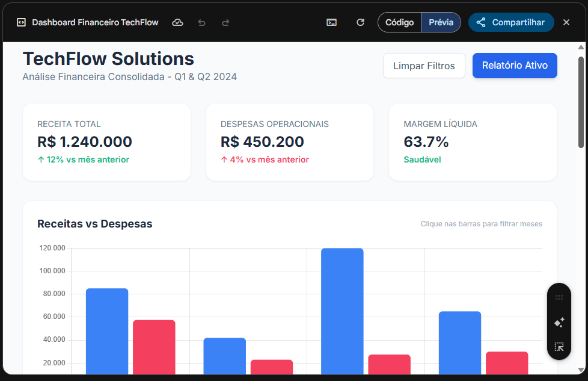Open the console terminal icon
The width and height of the screenshot is (588, 381).
coord(331,22)
